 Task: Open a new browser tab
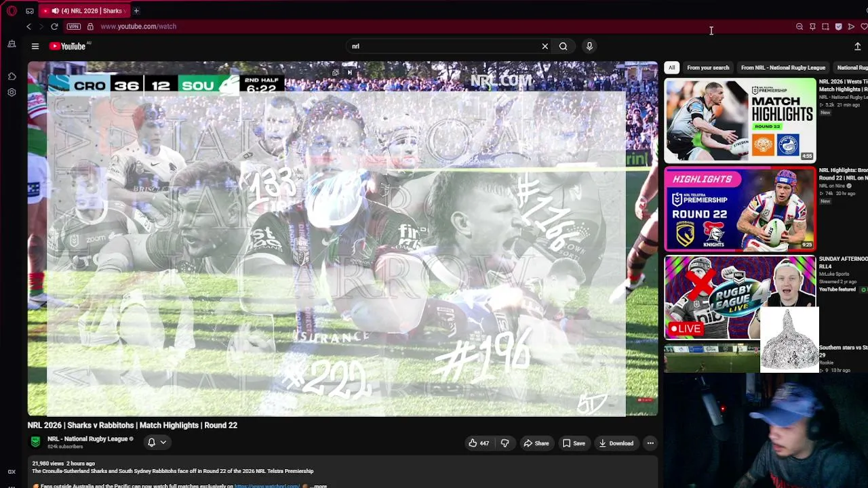click(136, 11)
